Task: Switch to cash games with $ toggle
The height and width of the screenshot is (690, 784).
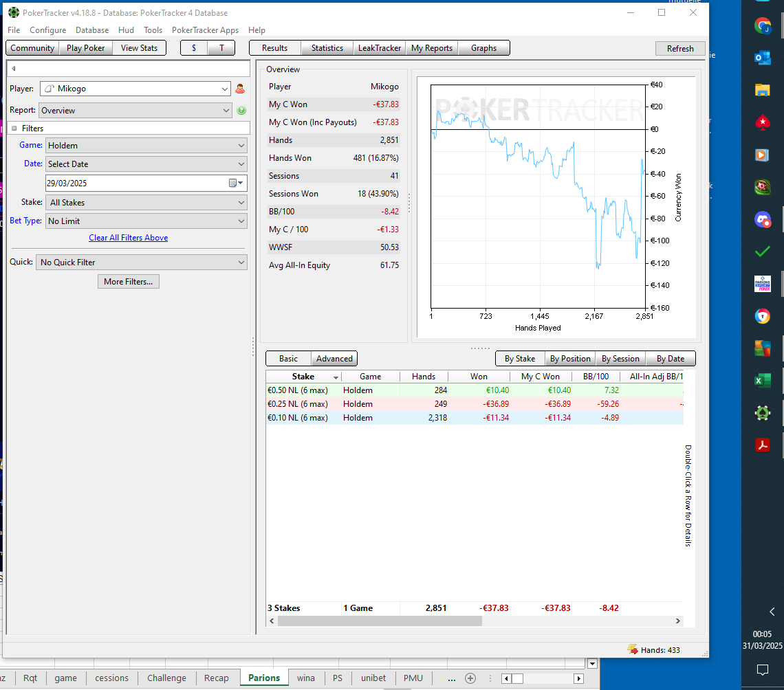Action: pos(194,48)
